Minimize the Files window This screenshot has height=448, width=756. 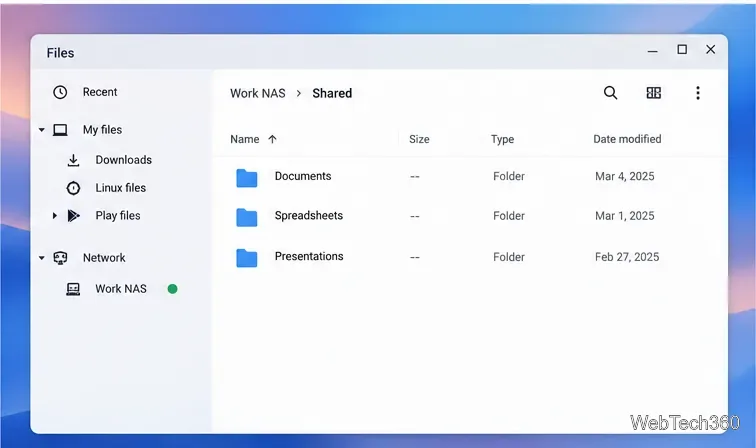652,51
